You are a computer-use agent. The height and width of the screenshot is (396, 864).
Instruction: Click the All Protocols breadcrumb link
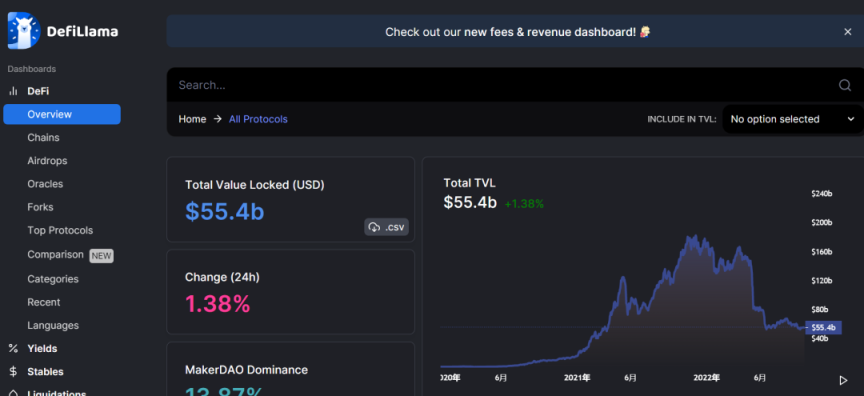(258, 119)
